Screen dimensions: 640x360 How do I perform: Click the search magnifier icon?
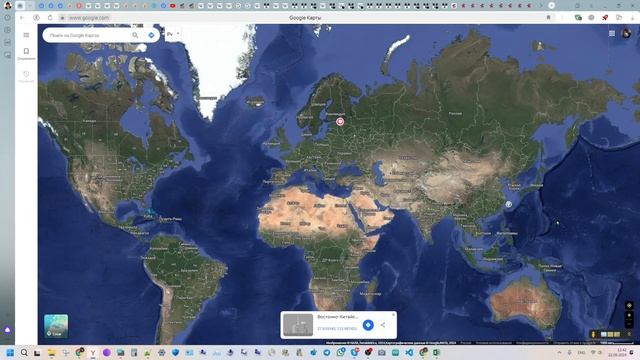135,35
